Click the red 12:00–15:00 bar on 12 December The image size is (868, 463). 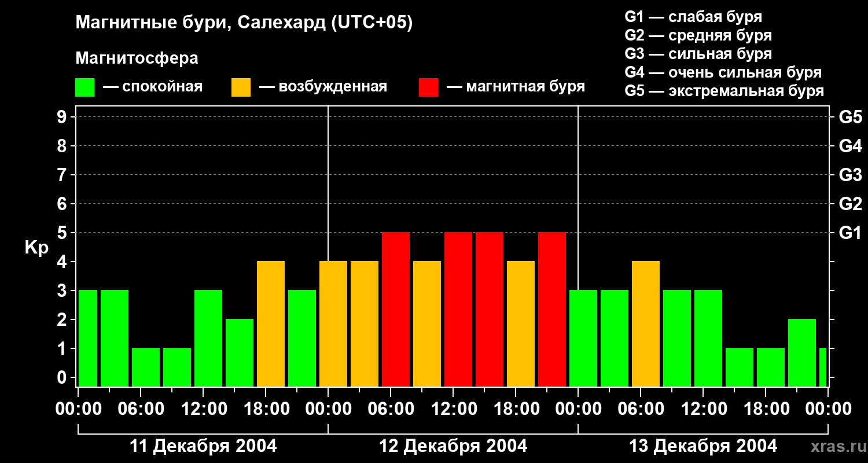coord(458,309)
